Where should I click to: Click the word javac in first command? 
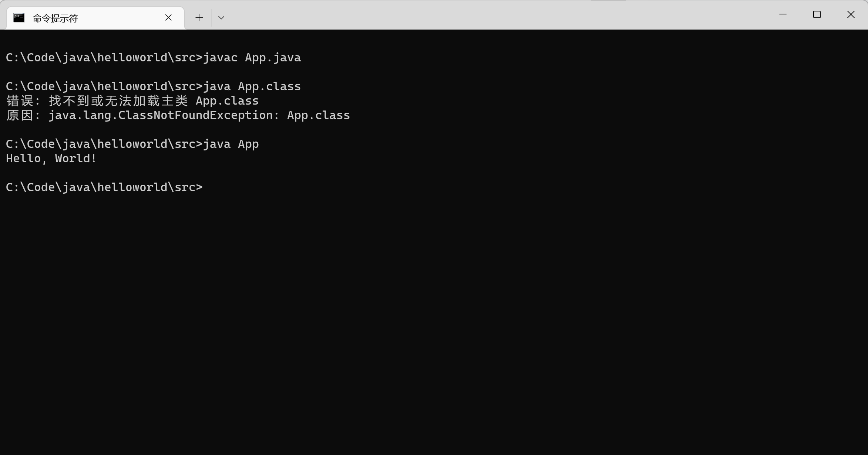click(221, 58)
